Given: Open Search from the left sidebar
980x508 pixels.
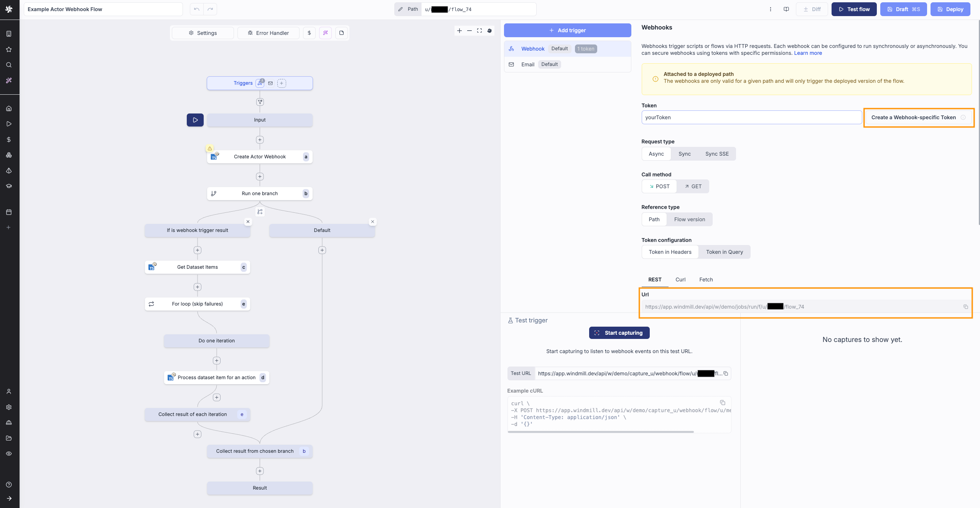Looking at the screenshot, I should [8, 65].
